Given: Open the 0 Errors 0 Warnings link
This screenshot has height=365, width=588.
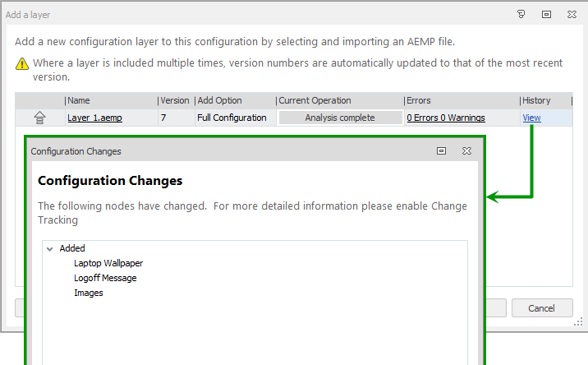Looking at the screenshot, I should coord(446,118).
